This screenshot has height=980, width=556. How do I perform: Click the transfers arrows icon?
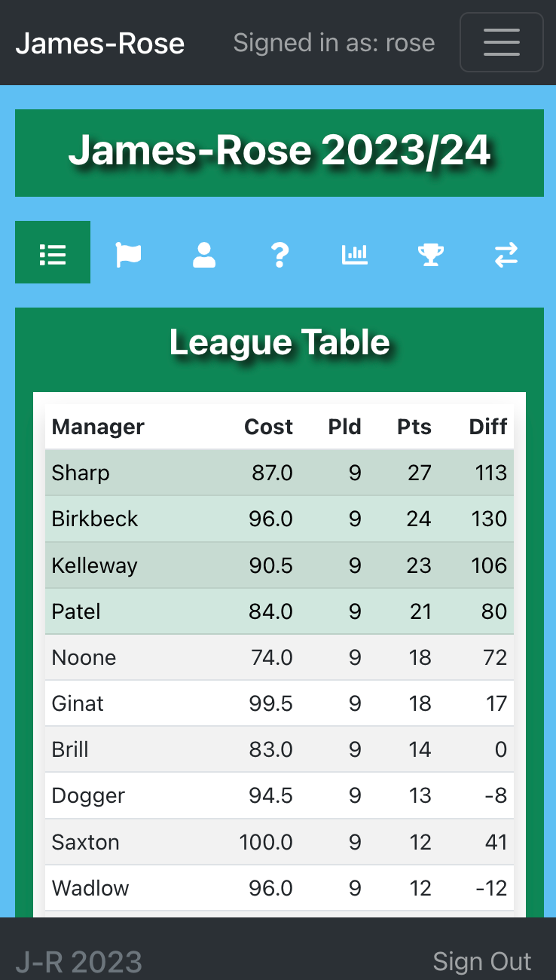tap(506, 254)
